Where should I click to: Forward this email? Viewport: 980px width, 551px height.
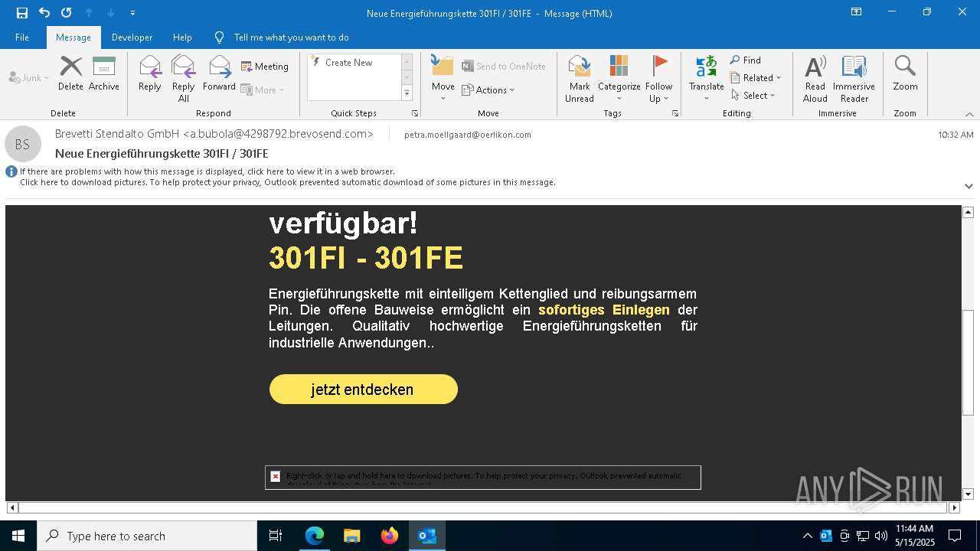coord(219,73)
